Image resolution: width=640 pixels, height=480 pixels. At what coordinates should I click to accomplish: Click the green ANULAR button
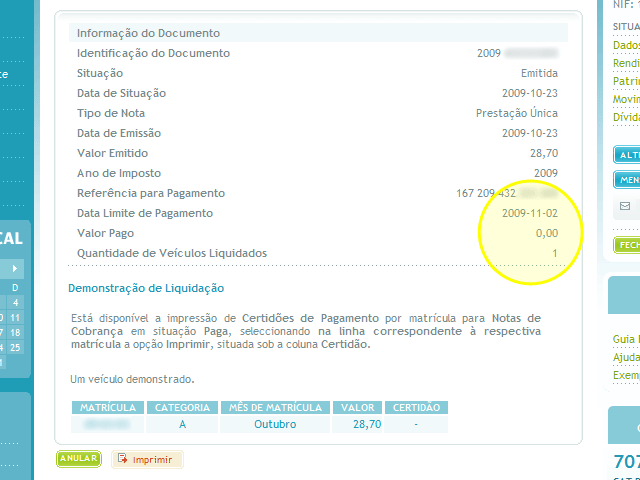click(79, 459)
